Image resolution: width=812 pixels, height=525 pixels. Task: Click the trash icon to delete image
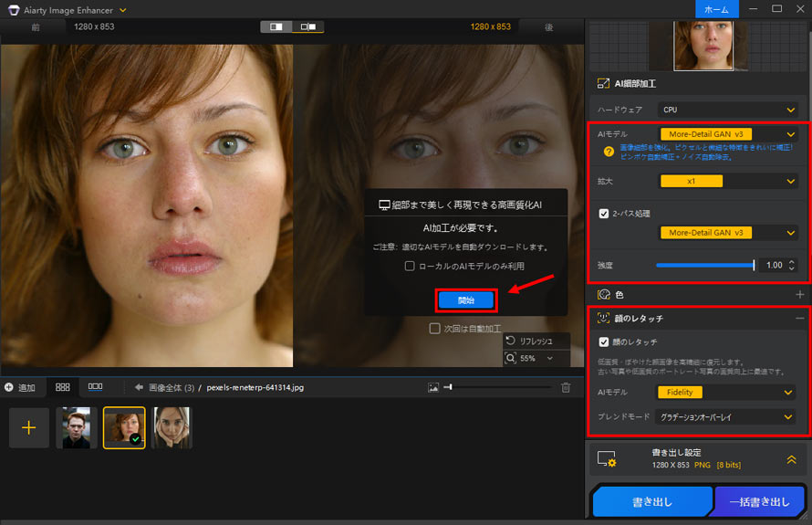566,387
